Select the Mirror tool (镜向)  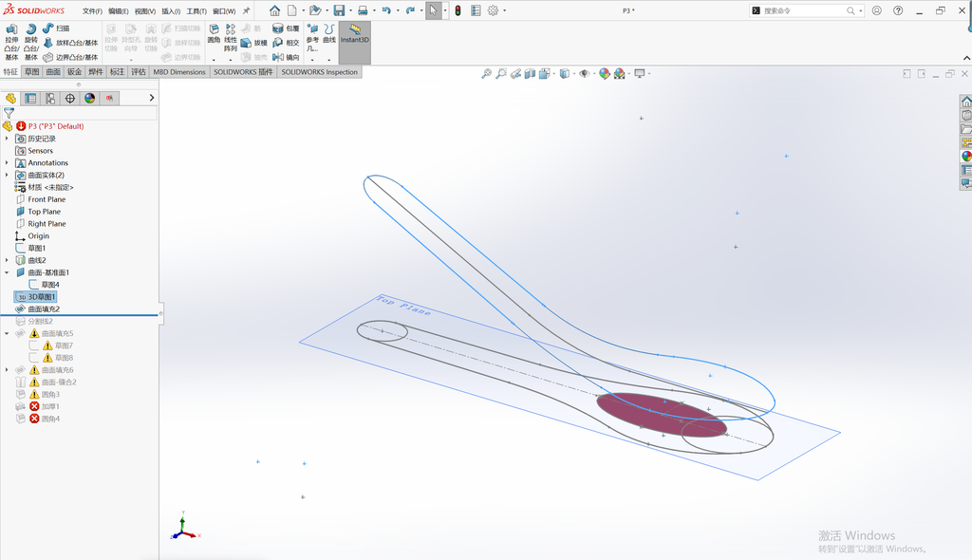[x=286, y=57]
